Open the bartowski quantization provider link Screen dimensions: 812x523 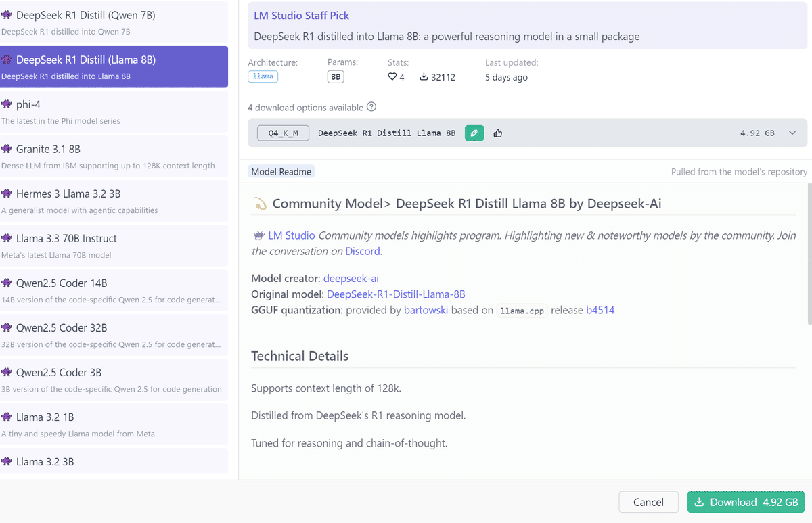point(426,310)
